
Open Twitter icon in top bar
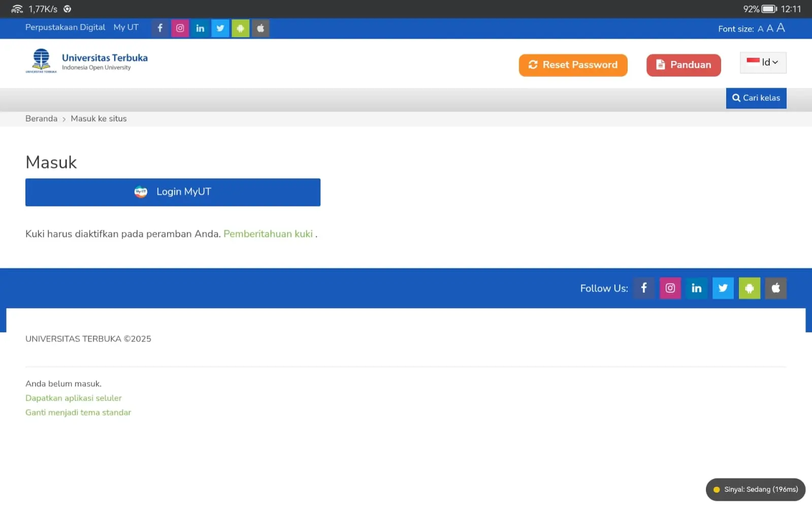(x=220, y=28)
